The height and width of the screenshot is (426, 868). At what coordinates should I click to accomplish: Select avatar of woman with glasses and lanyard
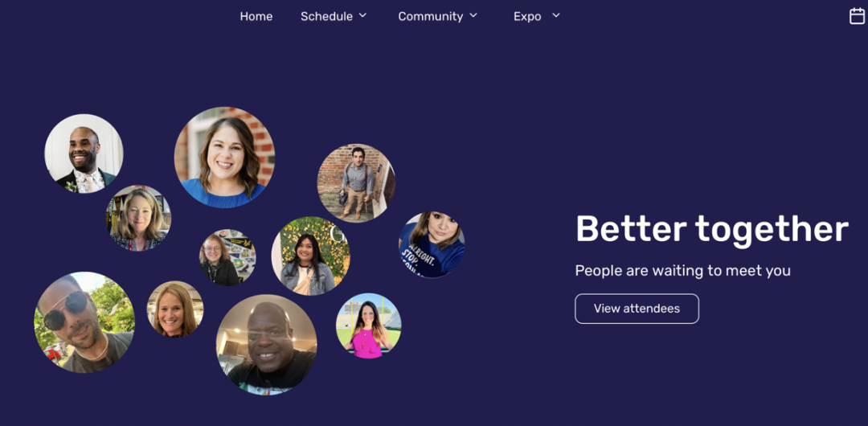227,257
